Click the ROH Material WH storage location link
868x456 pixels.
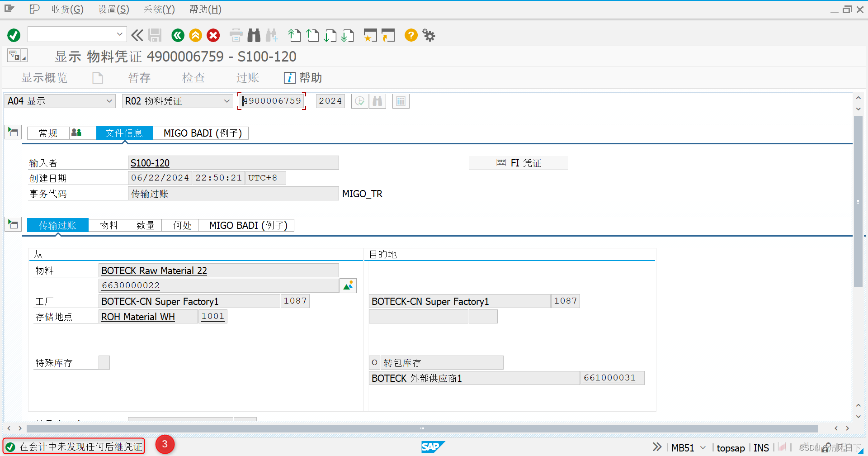pyautogui.click(x=138, y=317)
